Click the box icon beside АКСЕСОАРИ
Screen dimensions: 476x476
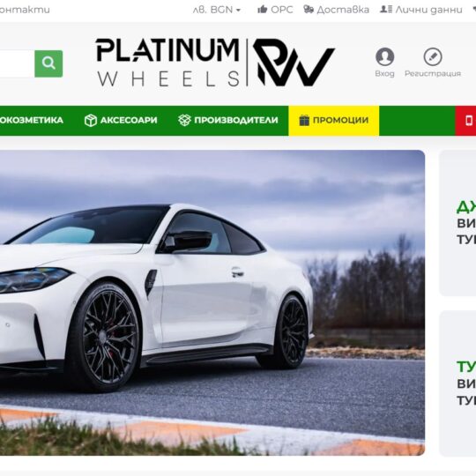coord(91,120)
